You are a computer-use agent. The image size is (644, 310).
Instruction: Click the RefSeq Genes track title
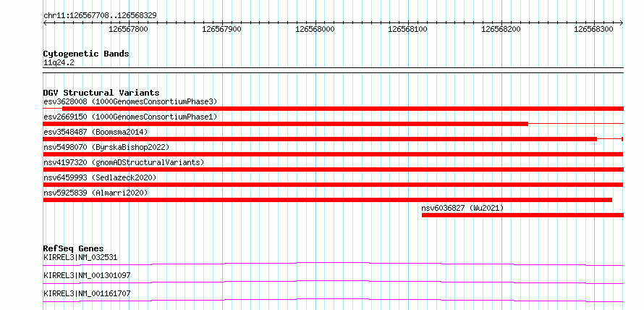[x=73, y=248]
